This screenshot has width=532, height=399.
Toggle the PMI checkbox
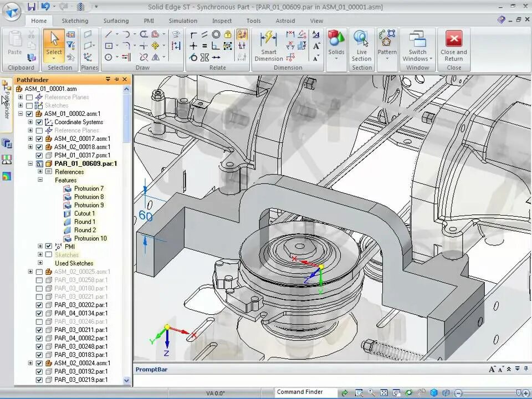click(49, 246)
